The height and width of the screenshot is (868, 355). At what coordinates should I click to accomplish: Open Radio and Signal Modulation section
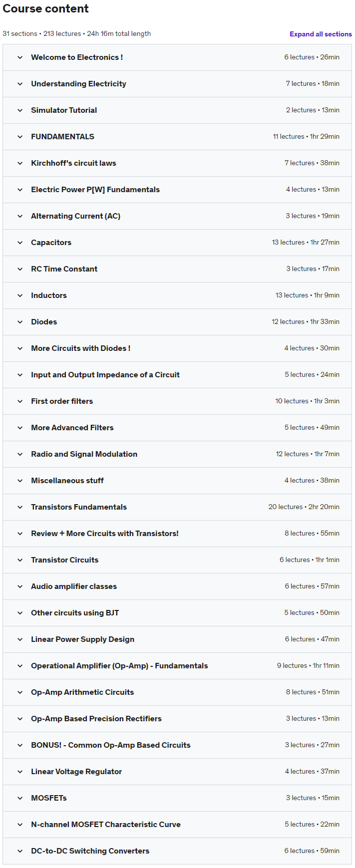coord(84,454)
